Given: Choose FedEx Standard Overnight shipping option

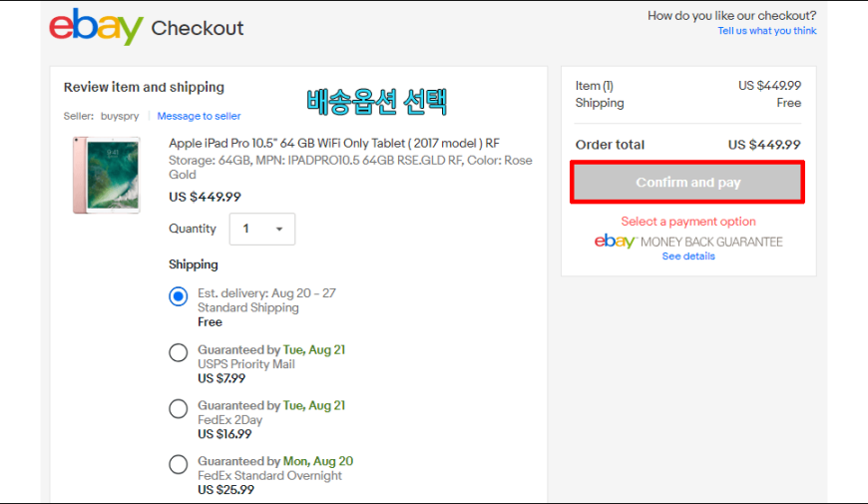Looking at the screenshot, I should 179,464.
